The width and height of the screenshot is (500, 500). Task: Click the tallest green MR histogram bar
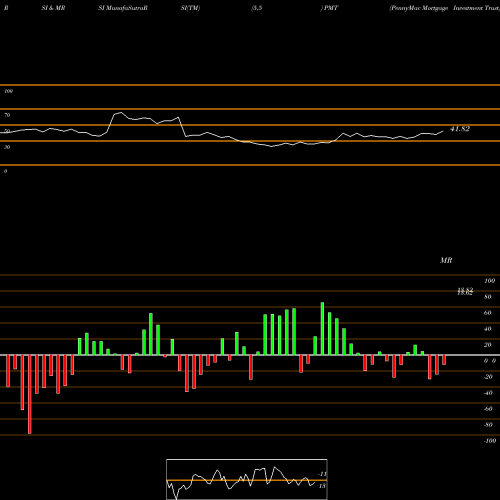(x=322, y=329)
